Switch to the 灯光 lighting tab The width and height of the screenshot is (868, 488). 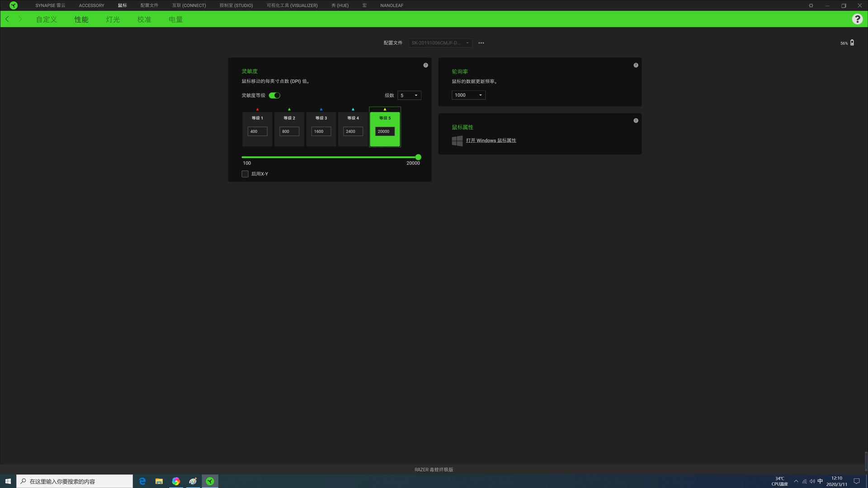[113, 19]
